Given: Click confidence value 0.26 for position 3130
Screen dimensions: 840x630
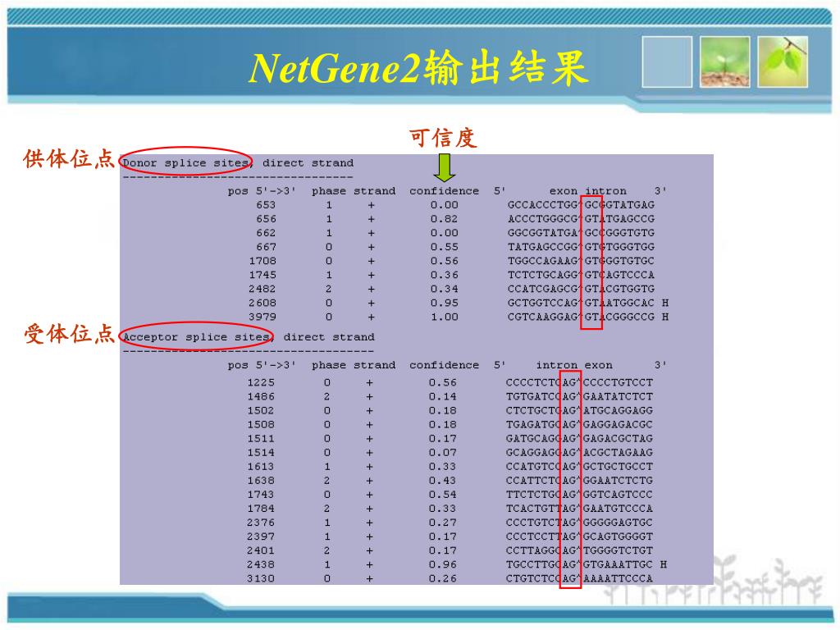Looking at the screenshot, I should (442, 578).
